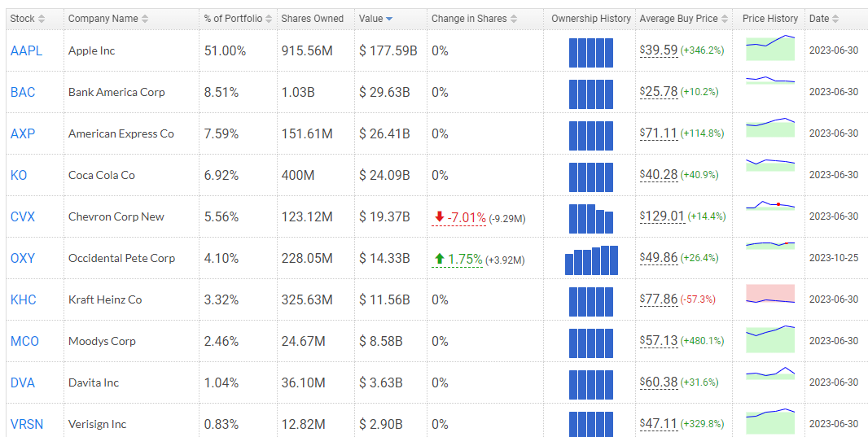Viewport: 868px width, 437px height.
Task: Sort by % of Portfolio column
Action: (x=238, y=19)
